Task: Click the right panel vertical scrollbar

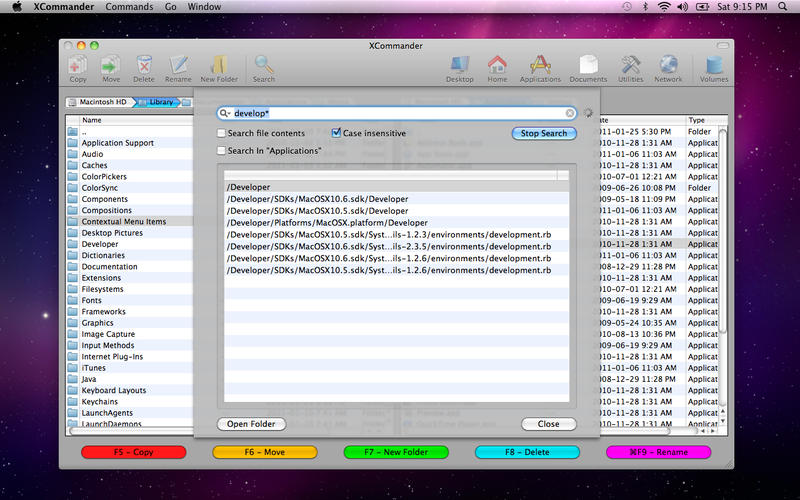Action: click(x=722, y=230)
